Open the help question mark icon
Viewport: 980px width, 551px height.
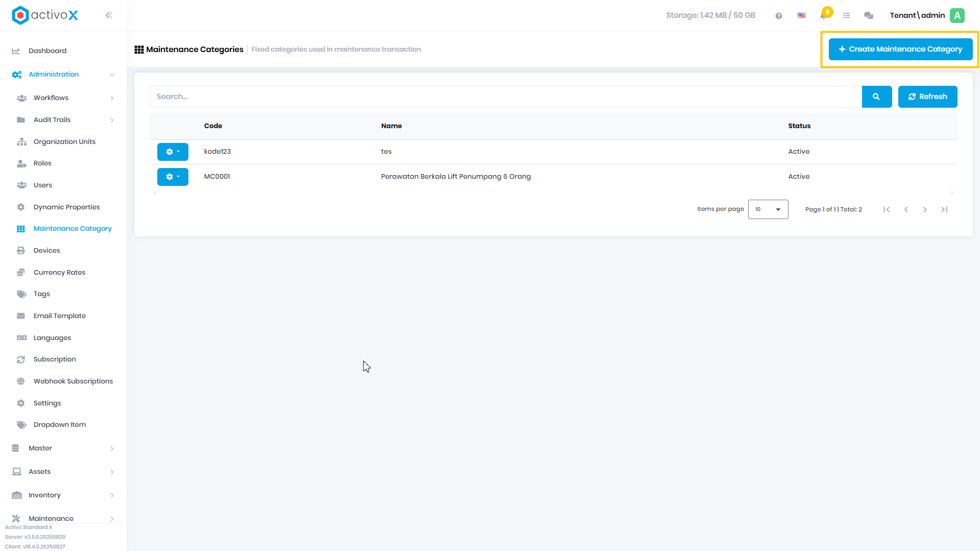pos(779,16)
